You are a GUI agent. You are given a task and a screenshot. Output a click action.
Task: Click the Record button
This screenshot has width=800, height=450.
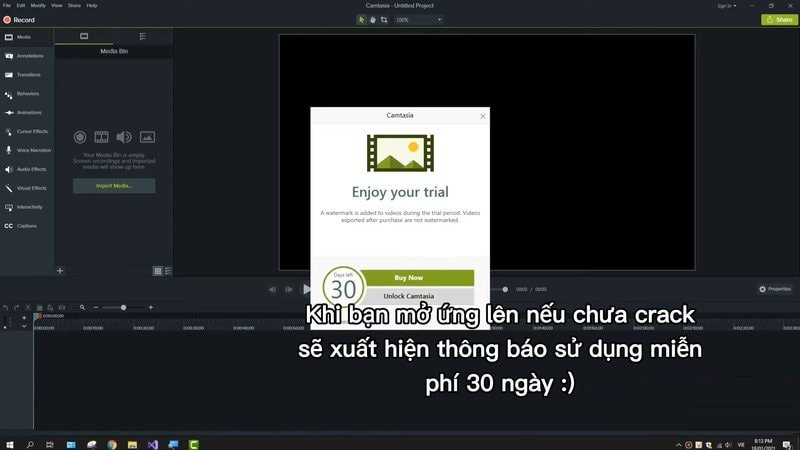click(19, 20)
